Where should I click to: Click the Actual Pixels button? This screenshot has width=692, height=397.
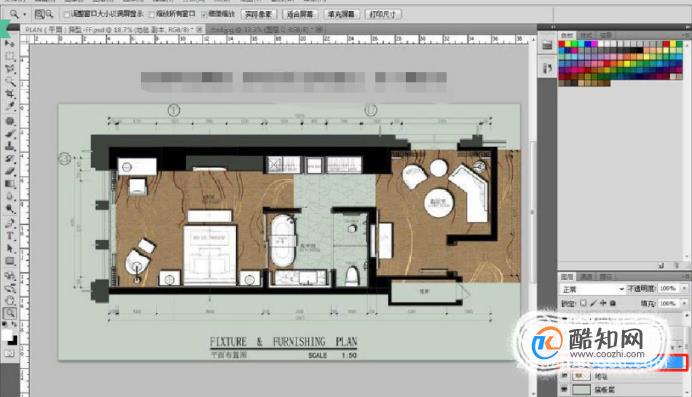pos(259,15)
